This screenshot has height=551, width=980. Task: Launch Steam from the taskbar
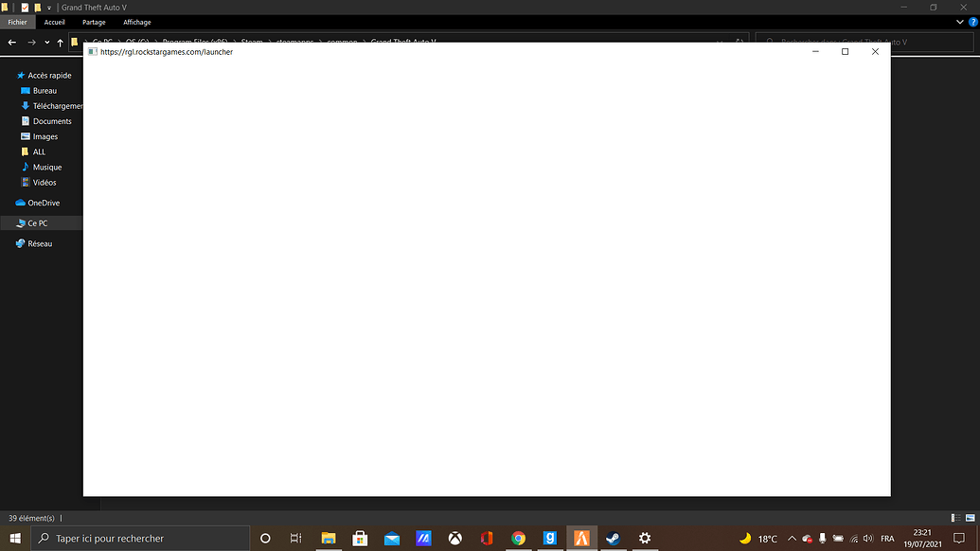coord(613,538)
